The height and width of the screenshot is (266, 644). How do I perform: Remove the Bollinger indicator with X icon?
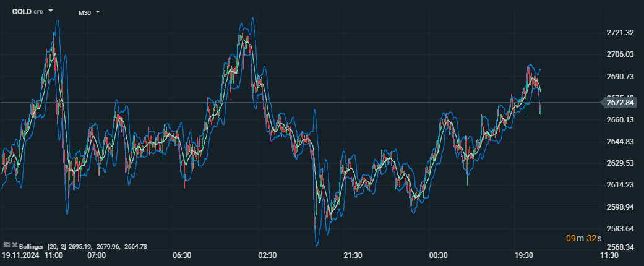click(14, 246)
